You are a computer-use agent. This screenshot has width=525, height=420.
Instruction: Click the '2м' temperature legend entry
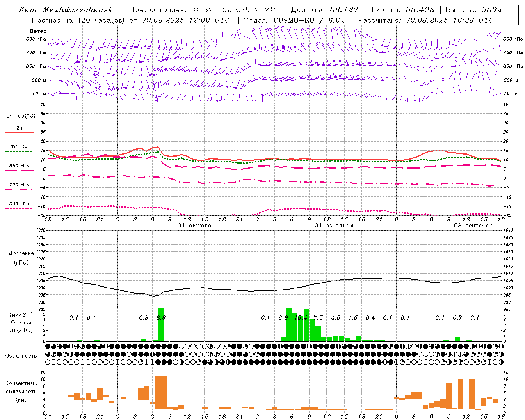tap(19, 128)
